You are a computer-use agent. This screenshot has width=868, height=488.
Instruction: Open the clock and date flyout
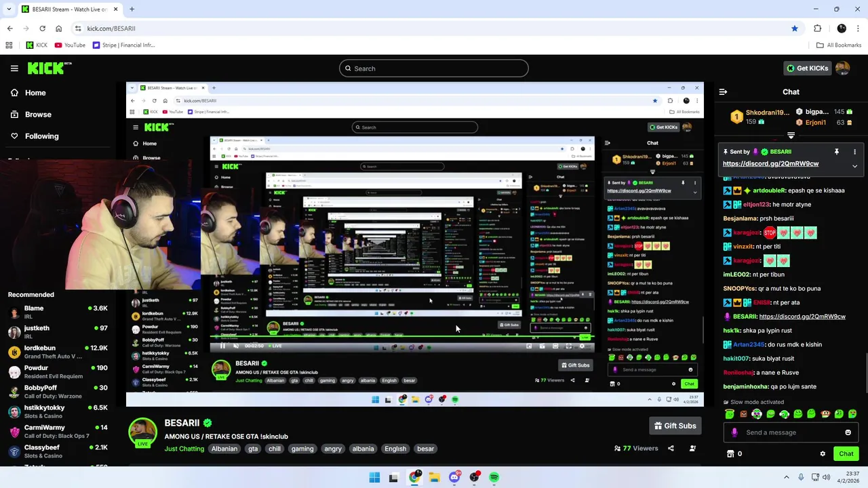849,477
